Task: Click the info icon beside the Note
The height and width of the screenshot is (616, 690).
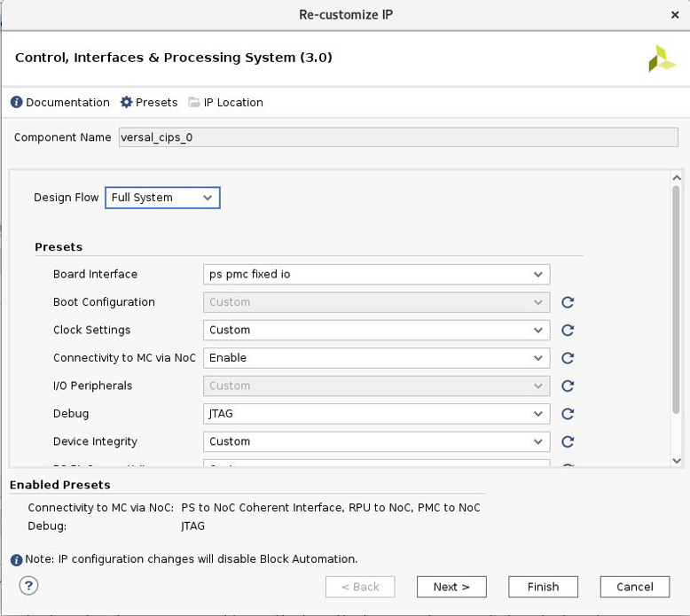Action: tap(16, 560)
